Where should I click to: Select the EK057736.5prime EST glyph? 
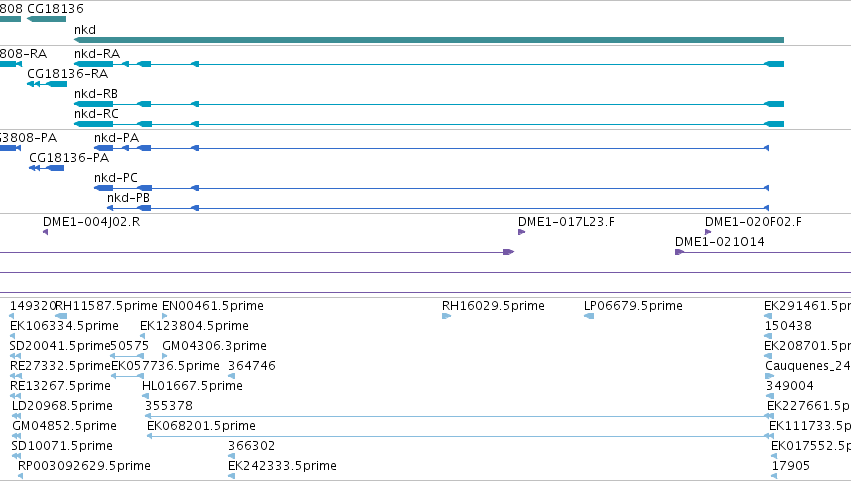pos(128,376)
